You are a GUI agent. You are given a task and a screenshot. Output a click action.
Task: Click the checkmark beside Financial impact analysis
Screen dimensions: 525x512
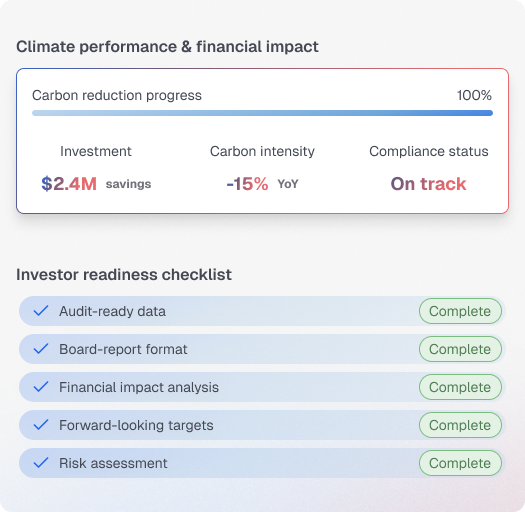41,387
